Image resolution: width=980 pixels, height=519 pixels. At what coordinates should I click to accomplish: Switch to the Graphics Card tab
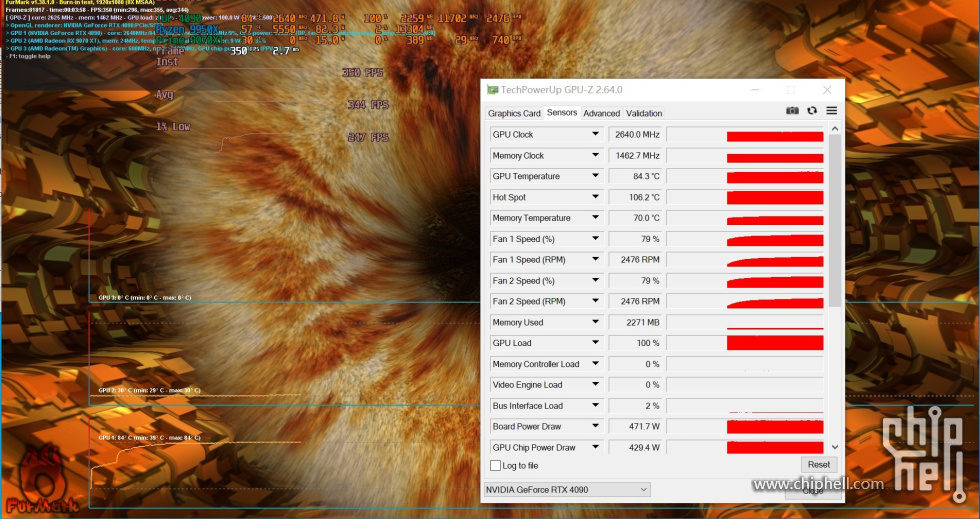coord(514,113)
